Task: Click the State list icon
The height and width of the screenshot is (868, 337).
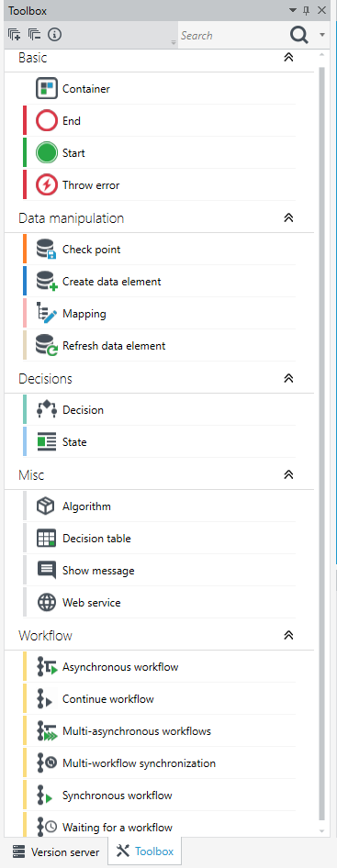Action: [x=47, y=442]
